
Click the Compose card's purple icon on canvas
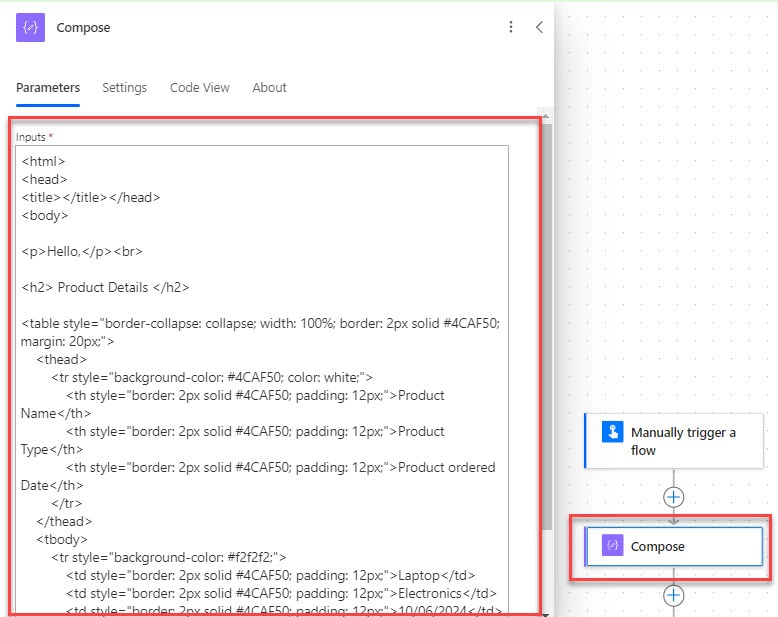[612, 546]
